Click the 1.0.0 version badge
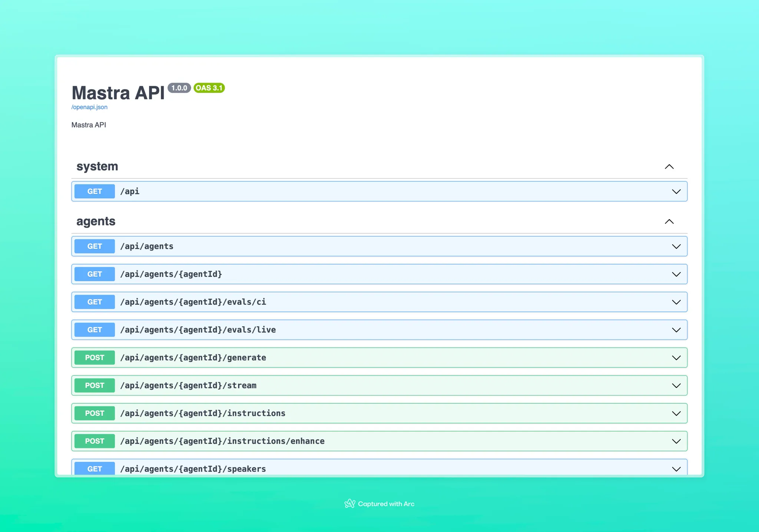 [179, 88]
